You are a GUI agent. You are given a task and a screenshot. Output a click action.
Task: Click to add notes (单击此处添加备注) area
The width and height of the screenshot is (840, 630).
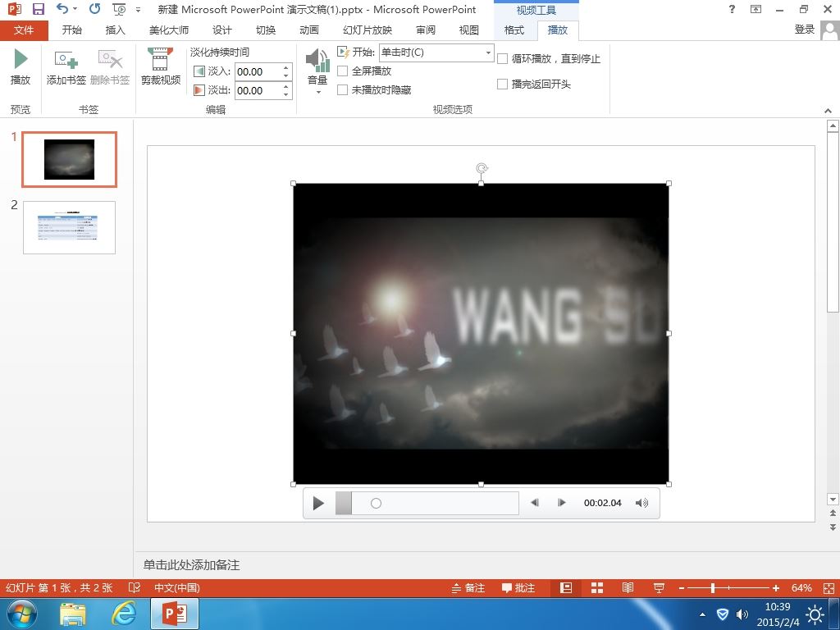[x=191, y=564]
